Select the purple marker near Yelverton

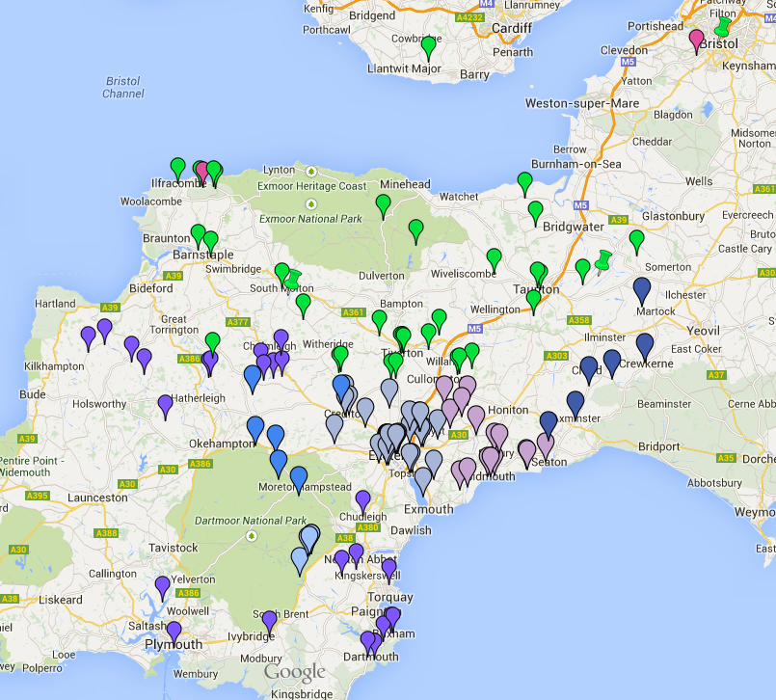pyautogui.click(x=163, y=585)
